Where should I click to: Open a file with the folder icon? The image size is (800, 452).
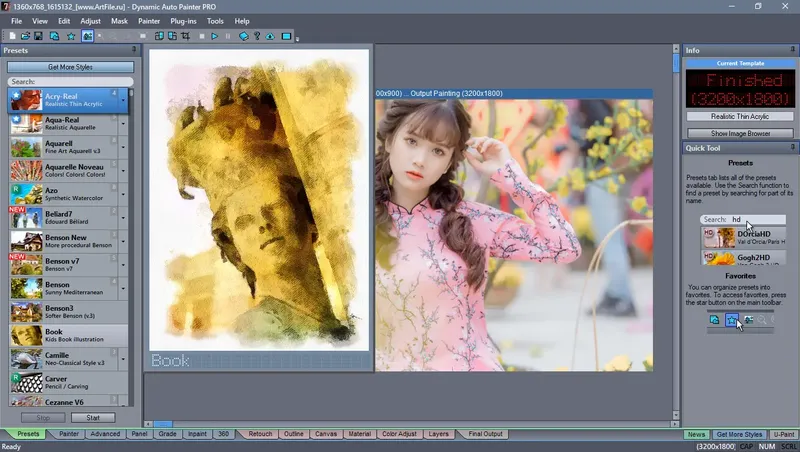pyautogui.click(x=26, y=36)
